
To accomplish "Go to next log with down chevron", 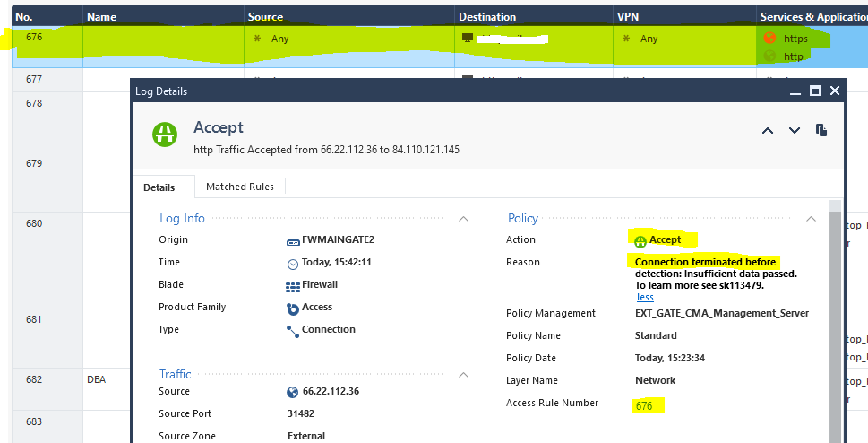I will click(795, 131).
